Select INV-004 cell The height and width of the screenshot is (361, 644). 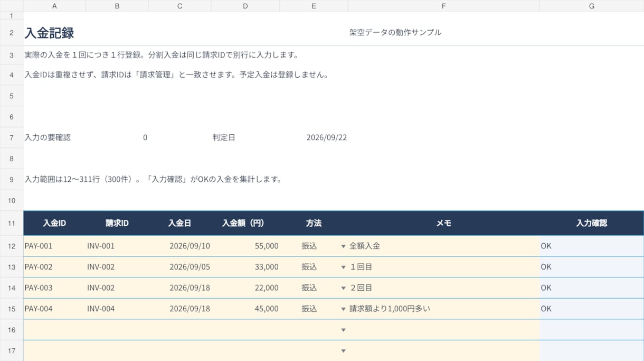tap(117, 309)
